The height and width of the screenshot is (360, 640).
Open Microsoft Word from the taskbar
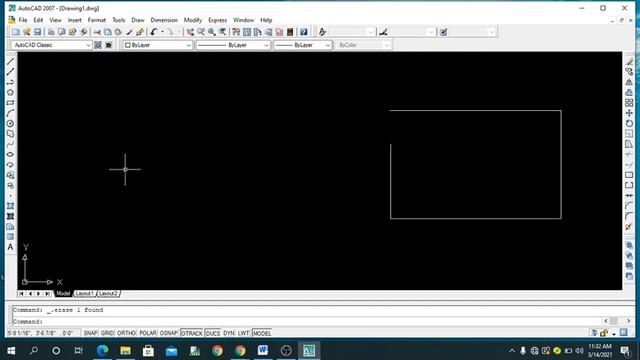[x=263, y=350]
